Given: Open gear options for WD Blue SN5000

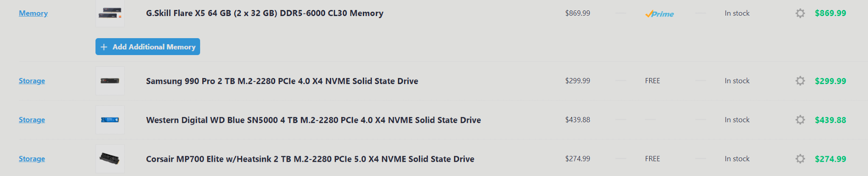Looking at the screenshot, I should pyautogui.click(x=800, y=120).
